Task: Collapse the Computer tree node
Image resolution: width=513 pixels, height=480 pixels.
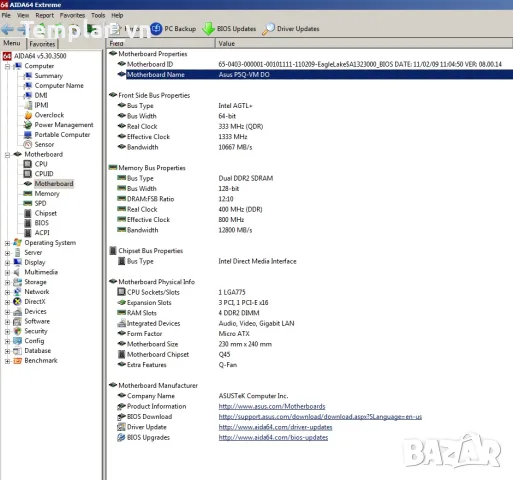Action: point(7,67)
